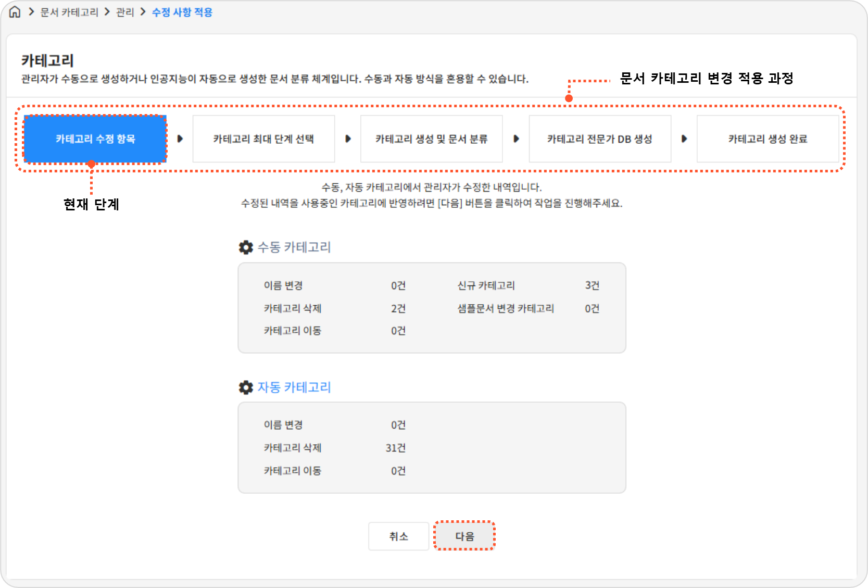The image size is (868, 588).
Task: Click the blue 자동 카테고리 heading
Action: pyautogui.click(x=294, y=387)
